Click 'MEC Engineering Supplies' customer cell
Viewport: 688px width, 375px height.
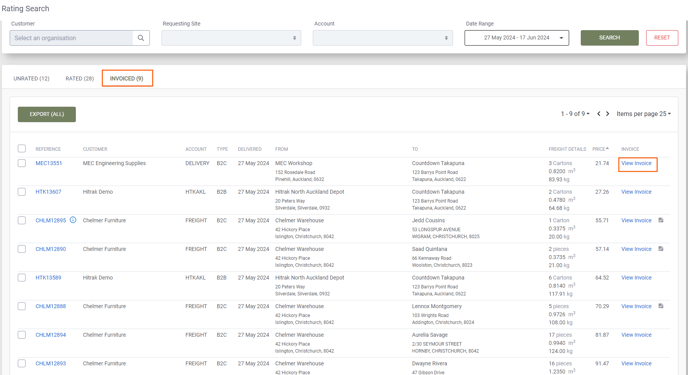114,163
